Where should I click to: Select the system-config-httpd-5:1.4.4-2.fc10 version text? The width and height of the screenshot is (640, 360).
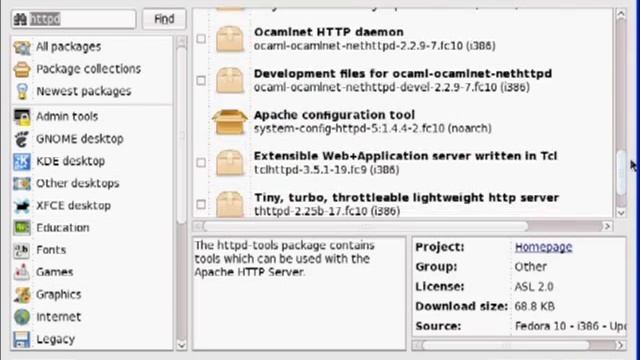(372, 129)
